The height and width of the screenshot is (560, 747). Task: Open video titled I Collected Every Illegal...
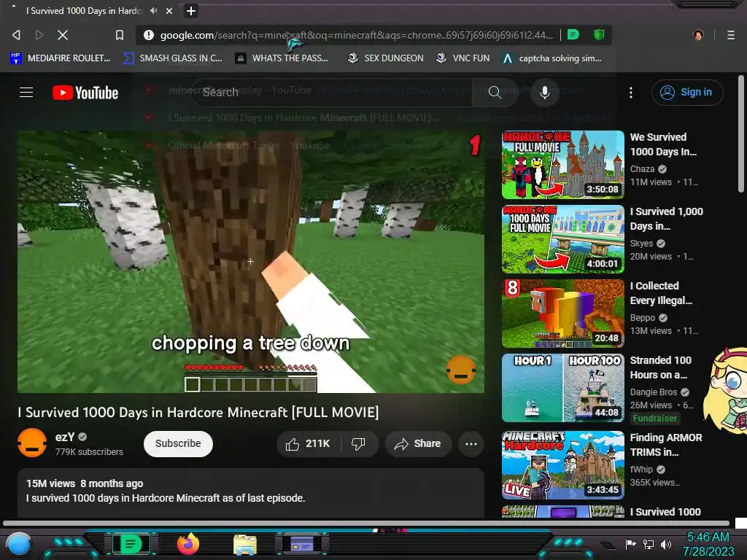(x=661, y=293)
